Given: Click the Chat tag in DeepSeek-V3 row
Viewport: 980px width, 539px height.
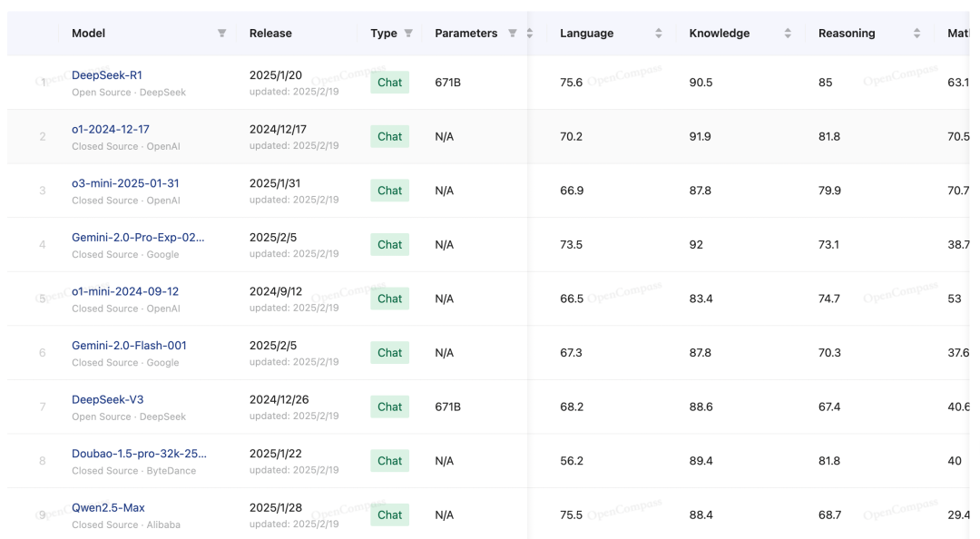Looking at the screenshot, I should tap(389, 407).
